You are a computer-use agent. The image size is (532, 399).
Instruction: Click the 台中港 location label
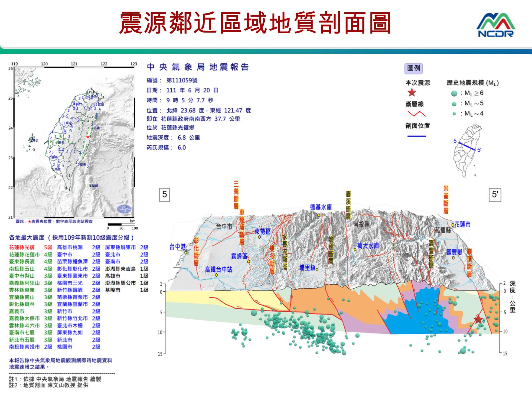point(178,246)
